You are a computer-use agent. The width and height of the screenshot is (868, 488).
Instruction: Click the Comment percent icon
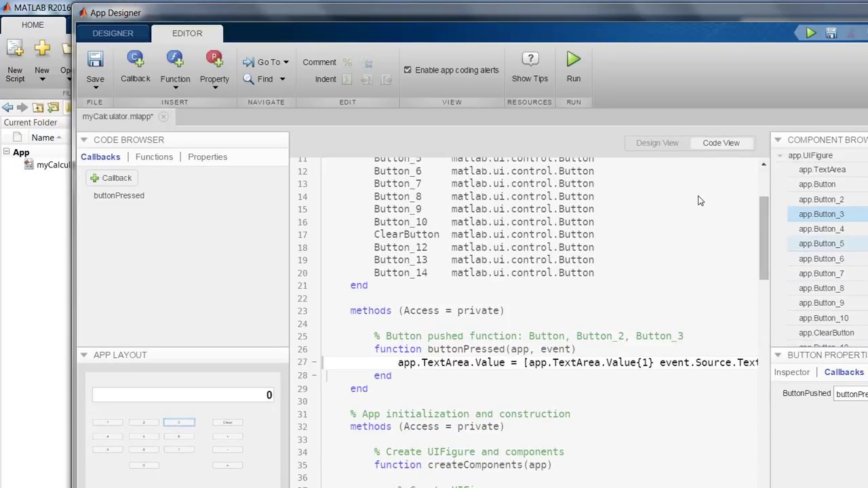coord(347,62)
